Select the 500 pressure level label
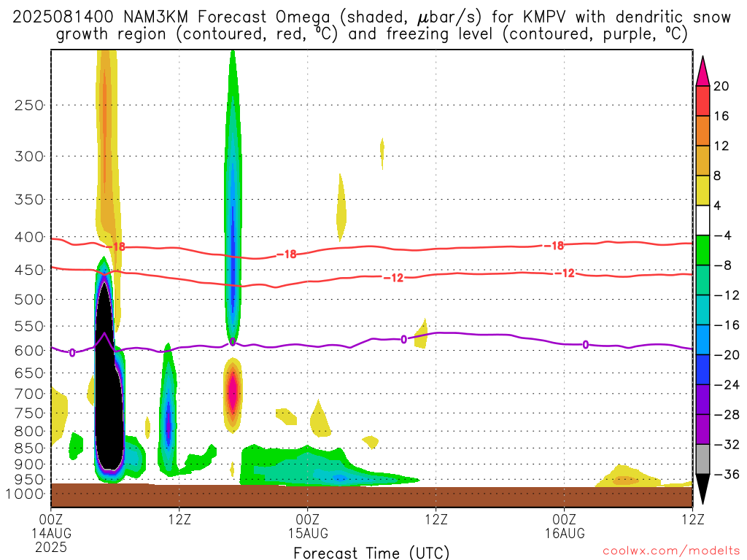This screenshot has height=560, width=747. pos(29,300)
